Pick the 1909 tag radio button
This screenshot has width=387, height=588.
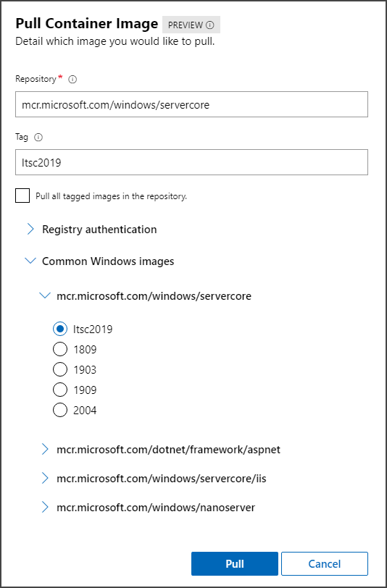60,390
